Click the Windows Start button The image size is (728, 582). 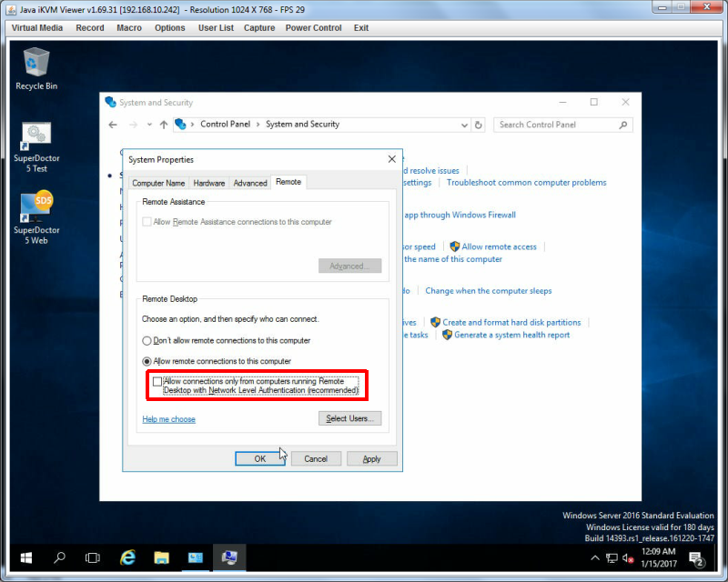(26, 557)
